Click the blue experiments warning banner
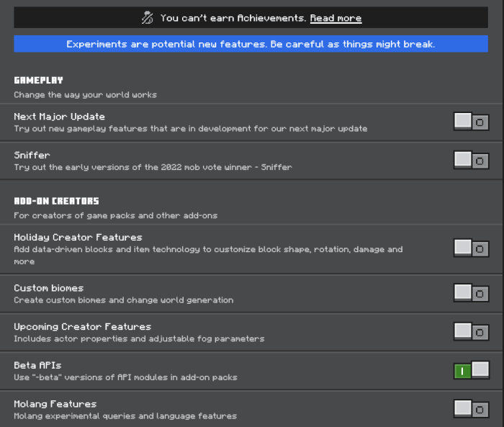The width and height of the screenshot is (504, 427). pyautogui.click(x=251, y=44)
